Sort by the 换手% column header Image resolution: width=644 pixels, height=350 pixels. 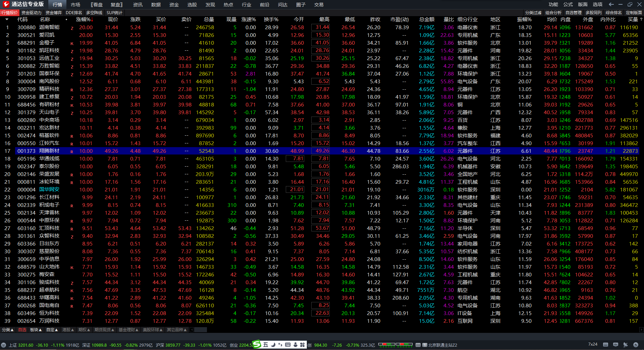click(271, 19)
